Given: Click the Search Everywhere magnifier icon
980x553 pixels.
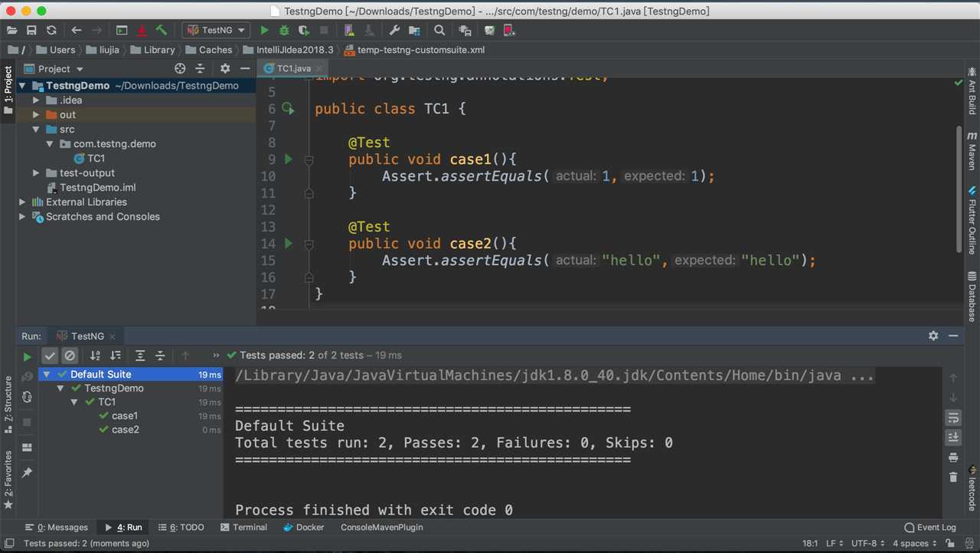Looking at the screenshot, I should pos(439,30).
